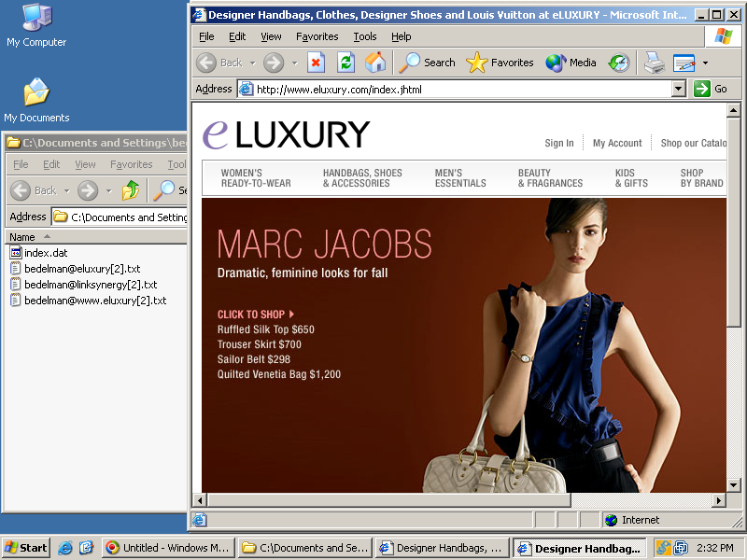This screenshot has width=747, height=560.
Task: Open the Back history dropdown arrow in browser
Action: [x=252, y=63]
